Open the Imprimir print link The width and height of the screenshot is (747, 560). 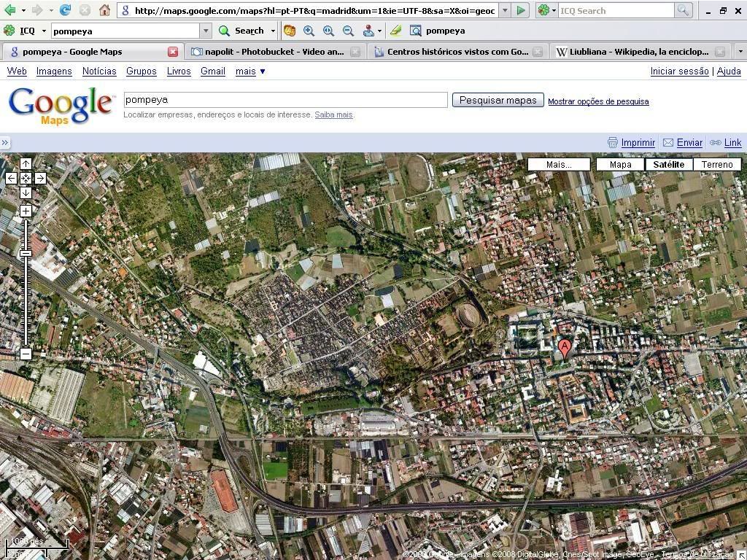(x=638, y=142)
